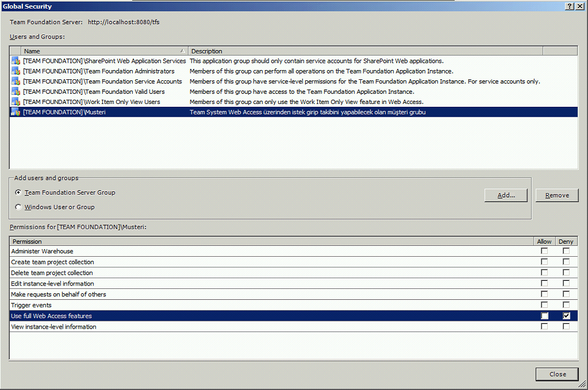588x390 pixels.
Task: Select the Create team project collection permission
Action: [x=294, y=262]
